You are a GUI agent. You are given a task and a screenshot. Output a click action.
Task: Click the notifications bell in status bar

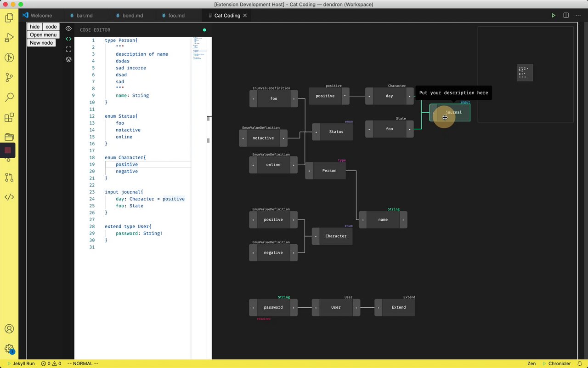click(x=580, y=363)
